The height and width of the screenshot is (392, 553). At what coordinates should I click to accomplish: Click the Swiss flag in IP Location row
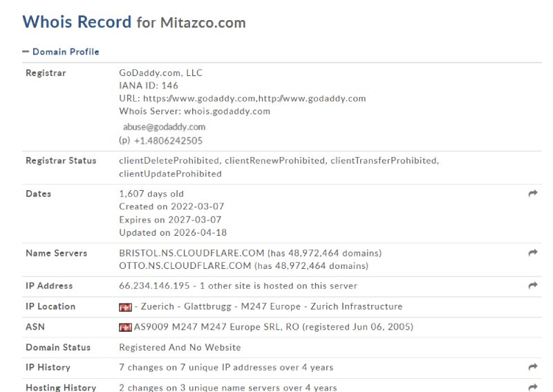coord(125,308)
